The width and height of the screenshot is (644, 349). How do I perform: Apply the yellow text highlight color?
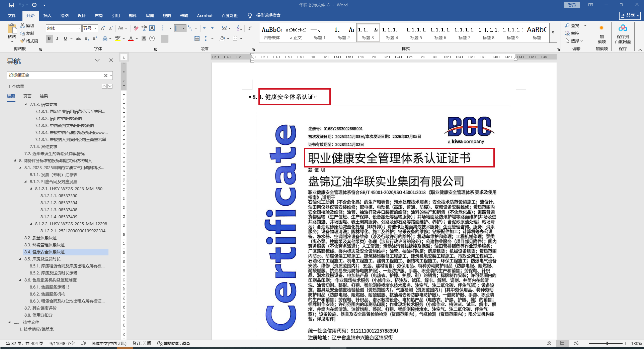(117, 38)
